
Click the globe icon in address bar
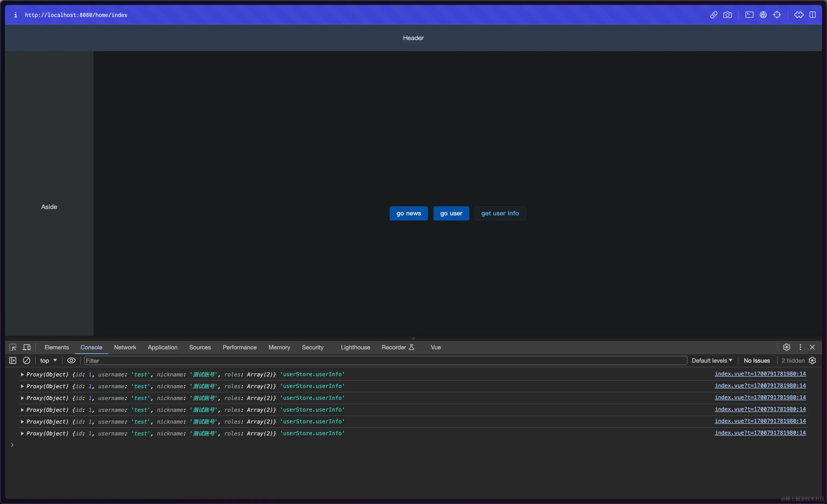coord(763,15)
